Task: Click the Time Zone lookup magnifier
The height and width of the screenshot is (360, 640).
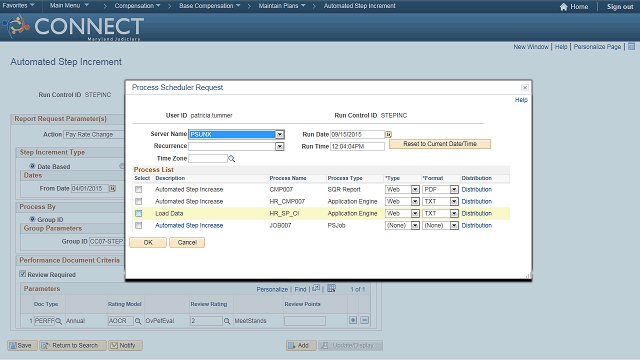Action: pos(232,158)
